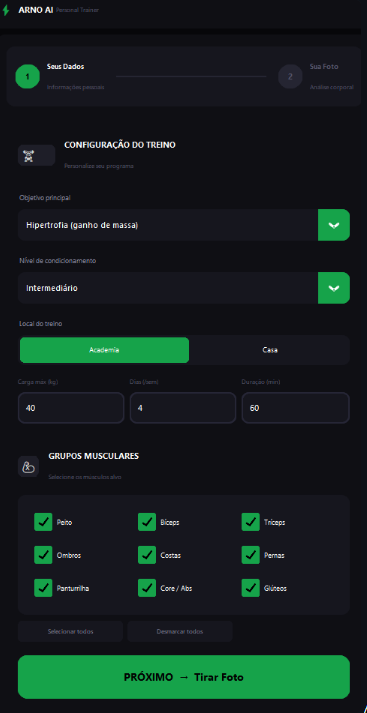The height and width of the screenshot is (713, 367).
Task: Uncheck the Glúteos checkbox
Action: pyautogui.click(x=251, y=588)
